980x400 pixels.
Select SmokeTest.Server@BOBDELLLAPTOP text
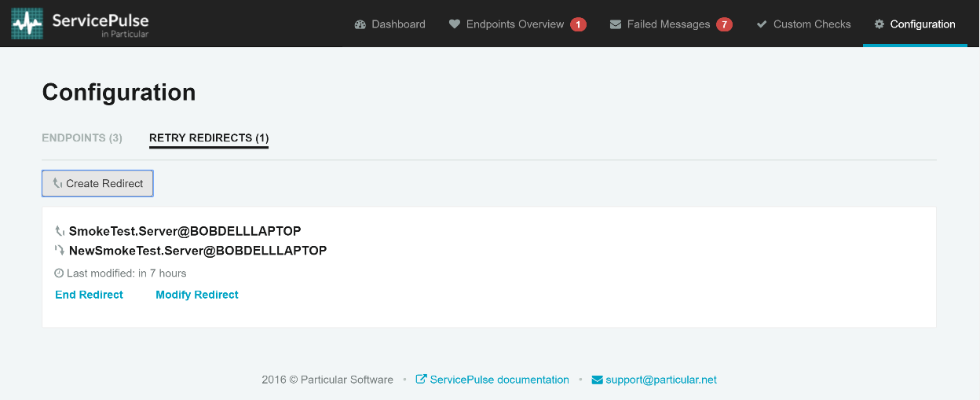[185, 231]
